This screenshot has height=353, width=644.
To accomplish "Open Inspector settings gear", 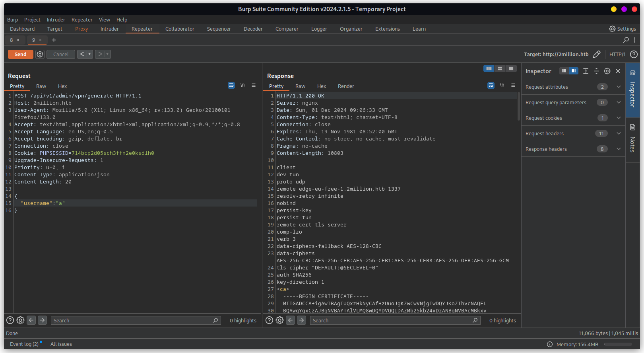I will 607,71.
